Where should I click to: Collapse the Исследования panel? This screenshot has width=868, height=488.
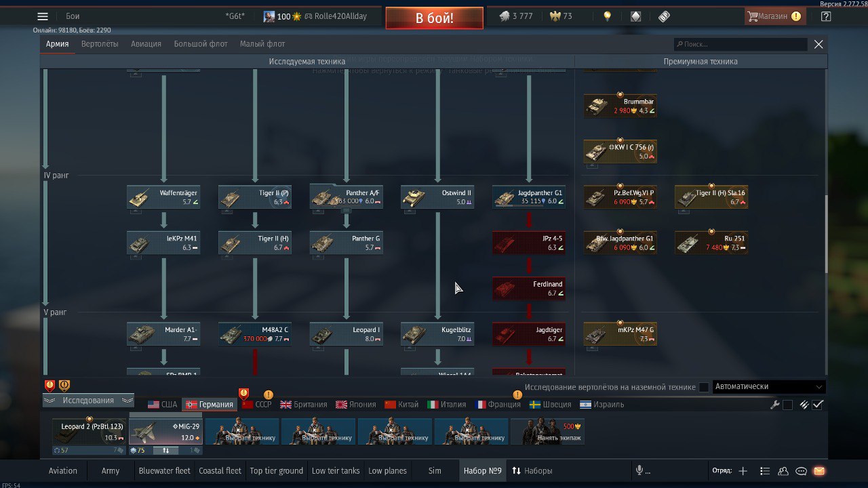88,401
